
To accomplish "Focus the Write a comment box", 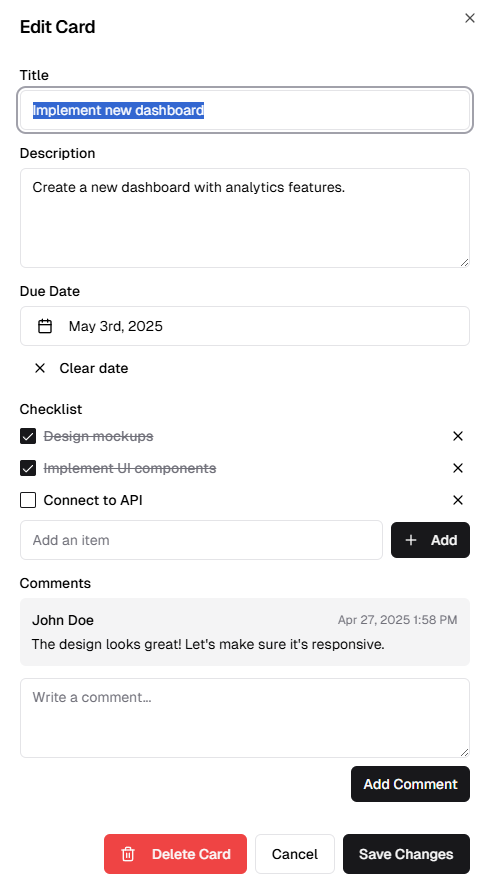I will pyautogui.click(x=245, y=718).
